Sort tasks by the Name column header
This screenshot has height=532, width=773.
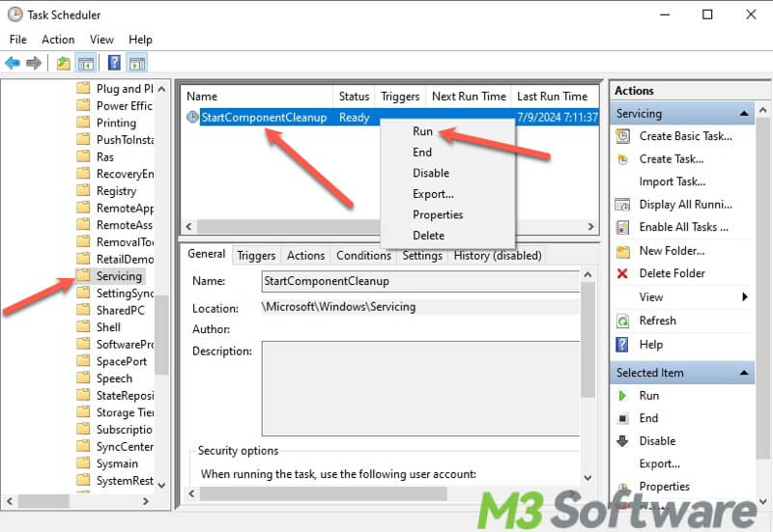coord(258,97)
